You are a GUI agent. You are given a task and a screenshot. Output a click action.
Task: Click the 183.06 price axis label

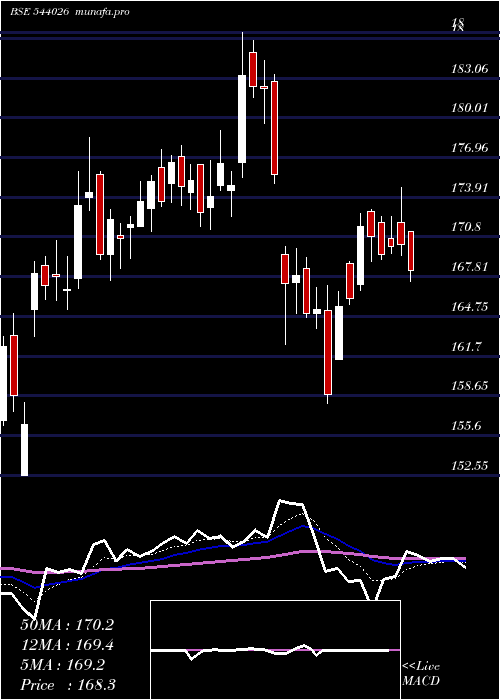point(470,68)
